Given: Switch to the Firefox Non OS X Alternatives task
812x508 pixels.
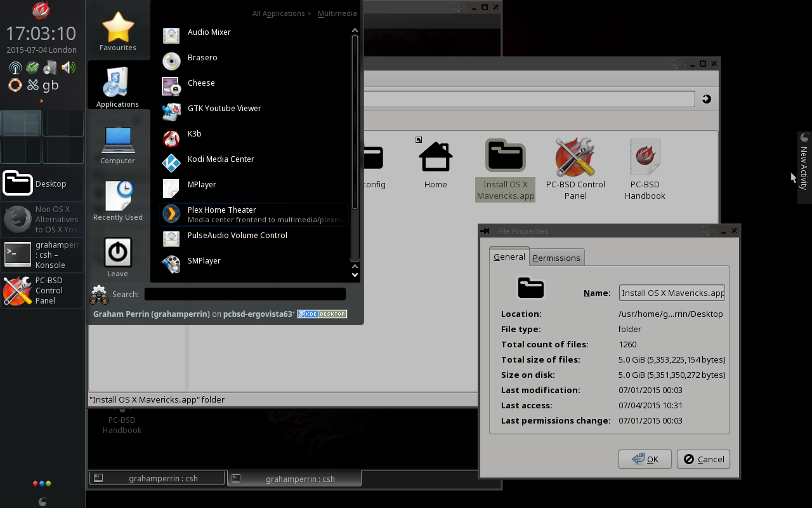Looking at the screenshot, I should [x=42, y=219].
